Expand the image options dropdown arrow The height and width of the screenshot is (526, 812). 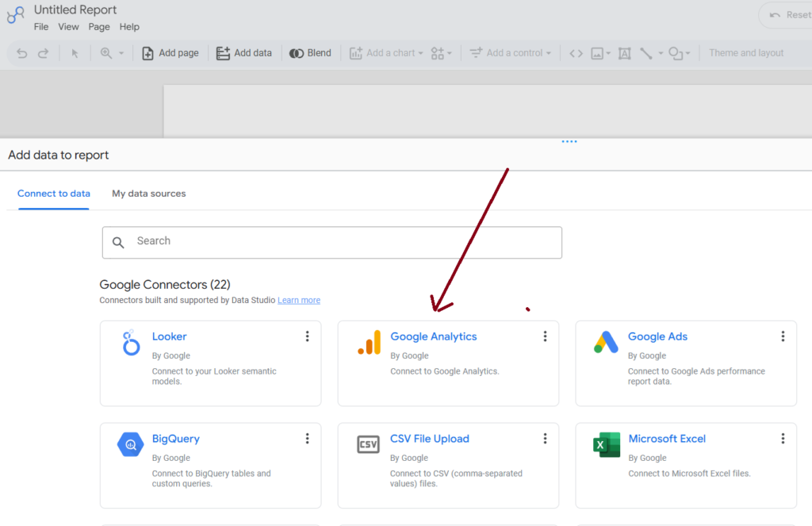click(608, 53)
